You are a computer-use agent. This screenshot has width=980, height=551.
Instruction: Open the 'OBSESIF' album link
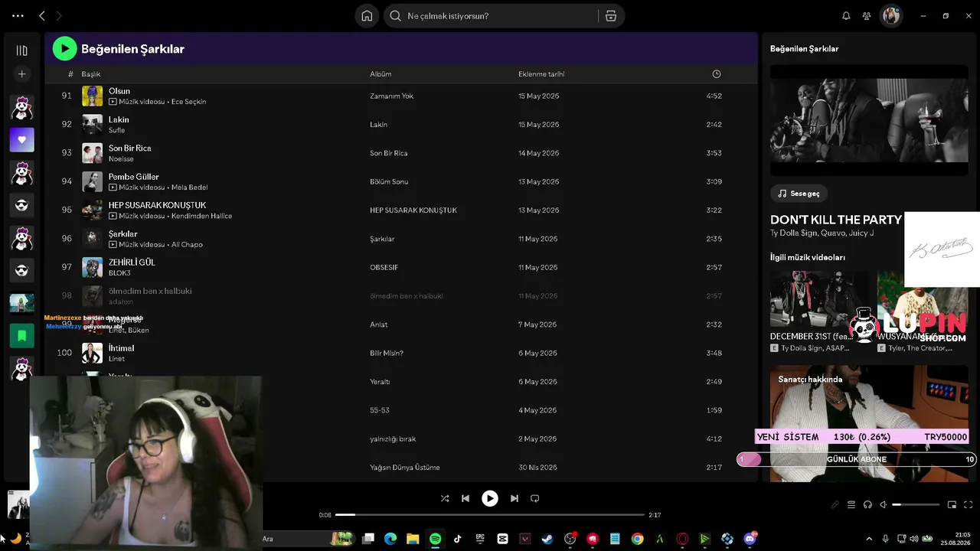[384, 268]
